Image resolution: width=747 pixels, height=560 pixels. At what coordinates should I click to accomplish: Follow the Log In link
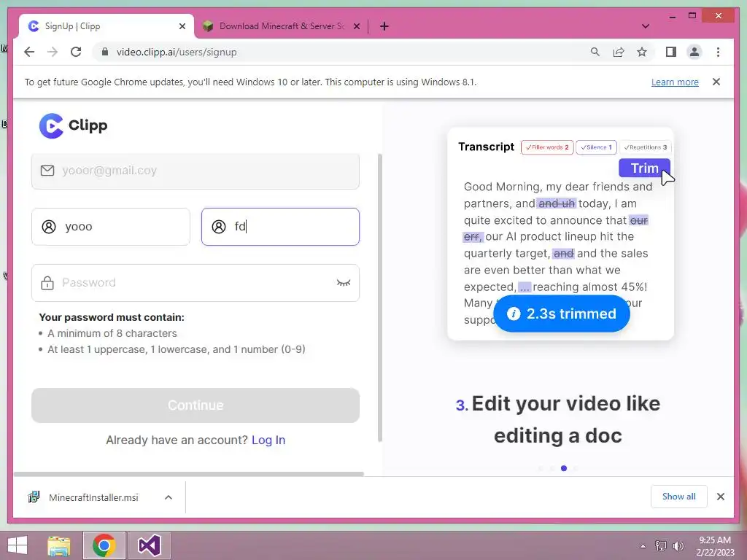[x=268, y=440]
